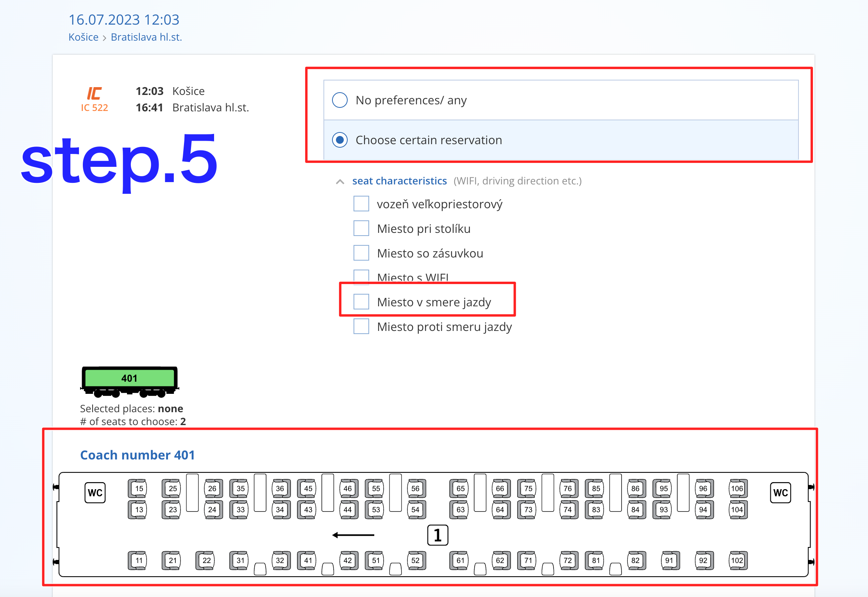868x597 pixels.
Task: Choose seat 95 in coach 401
Action: [x=662, y=488]
